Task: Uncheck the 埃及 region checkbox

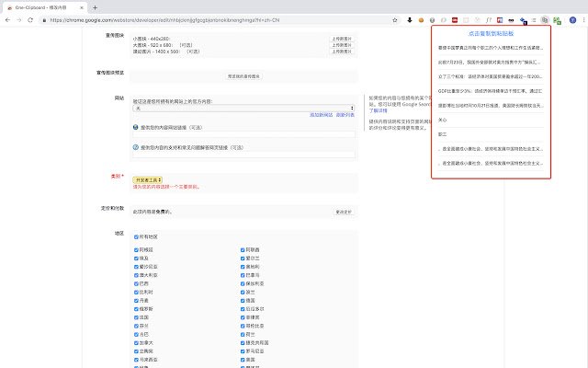Action: (x=136, y=259)
